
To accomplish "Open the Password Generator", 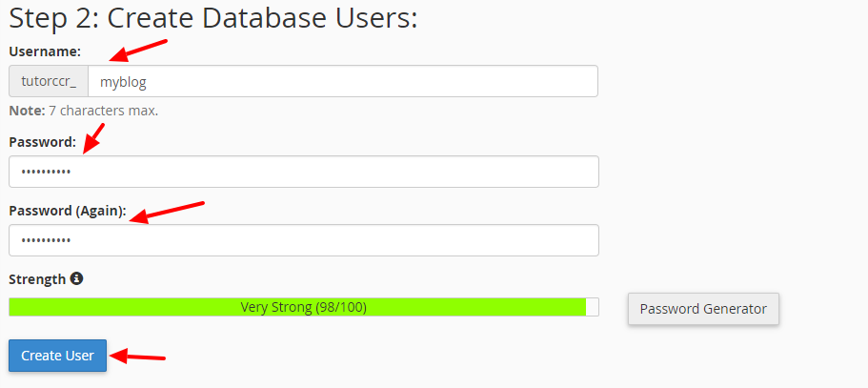I will pos(703,309).
